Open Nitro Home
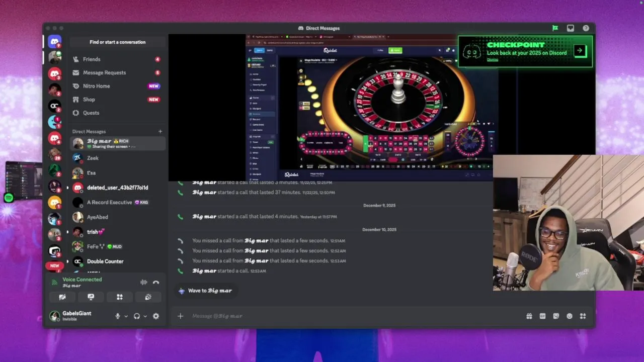Screen dimensions: 644x362 coord(117,86)
